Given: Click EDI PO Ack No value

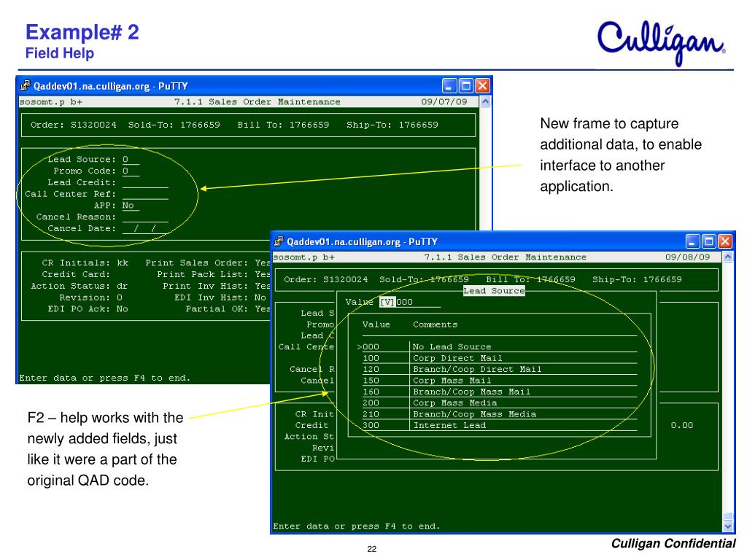Looking at the screenshot, I should tap(123, 309).
